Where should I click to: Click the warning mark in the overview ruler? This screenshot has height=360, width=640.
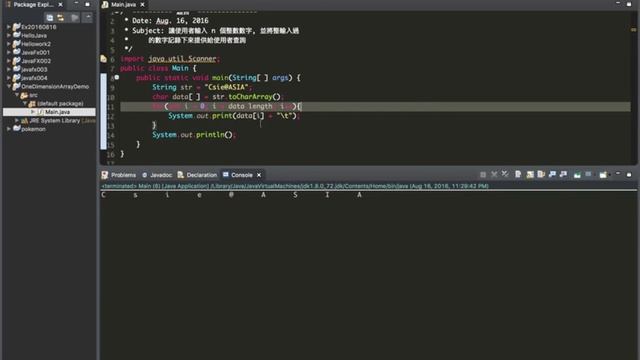coord(633,30)
